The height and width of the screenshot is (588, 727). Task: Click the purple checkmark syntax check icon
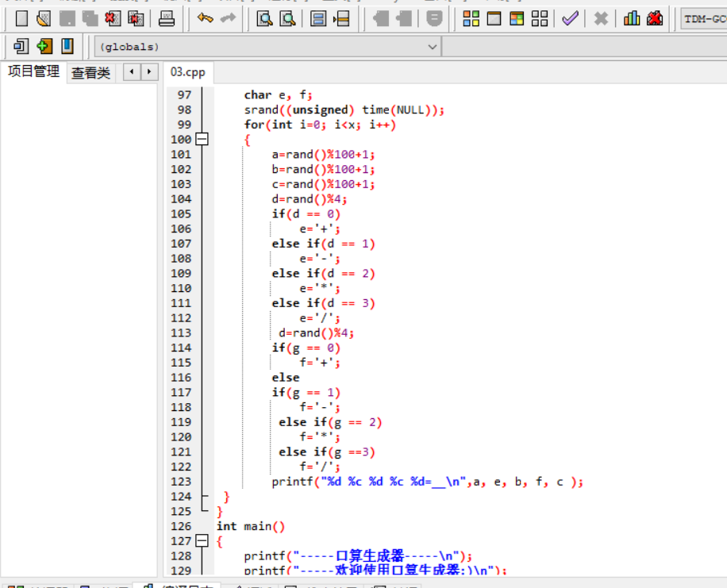569,18
